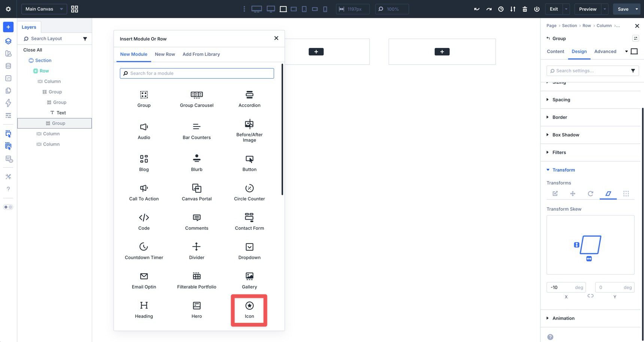Select the Icon module in the modal
This screenshot has width=644, height=342.
(249, 310)
